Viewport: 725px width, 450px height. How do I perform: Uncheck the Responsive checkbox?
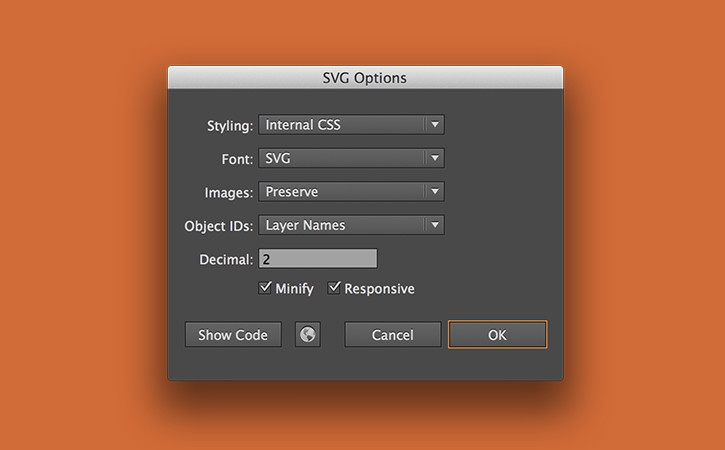coord(335,288)
